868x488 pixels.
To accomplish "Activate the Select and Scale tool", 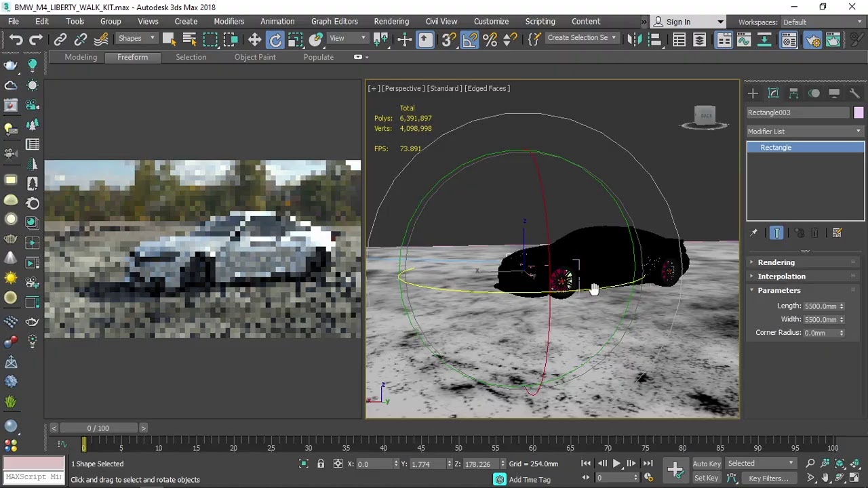I will pos(296,40).
